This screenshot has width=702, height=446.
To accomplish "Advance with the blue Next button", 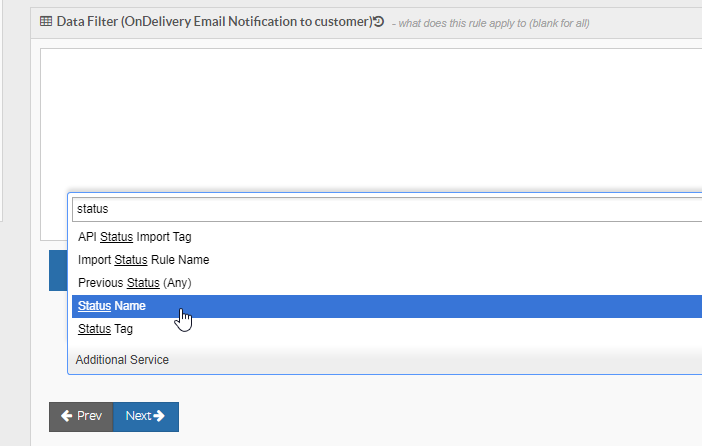I will pyautogui.click(x=146, y=417).
